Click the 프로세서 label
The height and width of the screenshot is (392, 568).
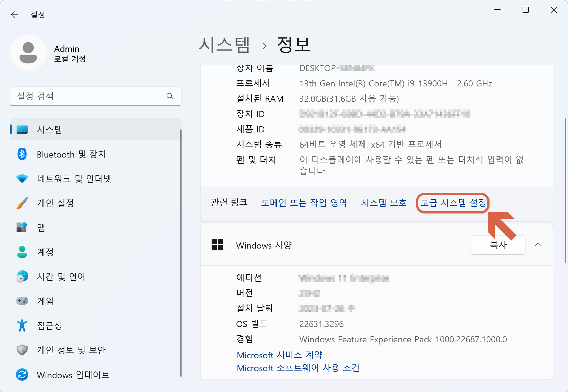tap(253, 83)
